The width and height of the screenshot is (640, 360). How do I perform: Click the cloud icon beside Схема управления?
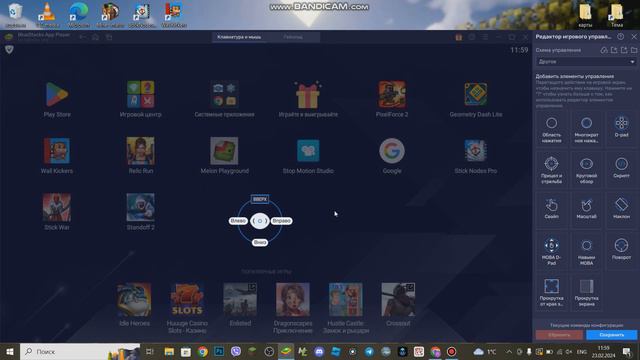tap(604, 50)
